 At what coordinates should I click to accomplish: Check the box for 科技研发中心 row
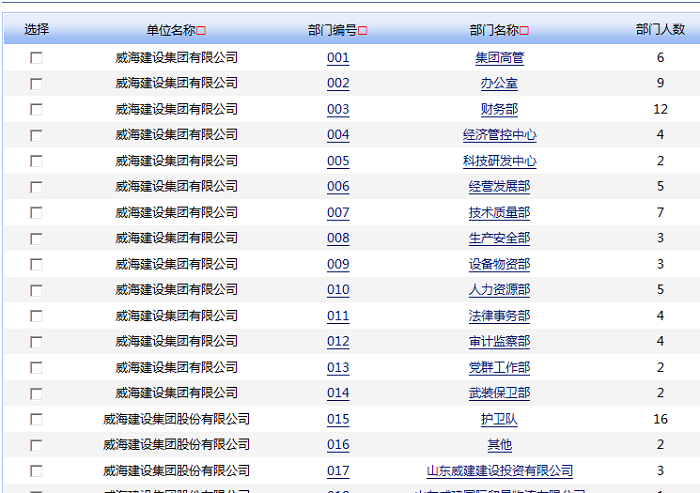click(x=36, y=161)
